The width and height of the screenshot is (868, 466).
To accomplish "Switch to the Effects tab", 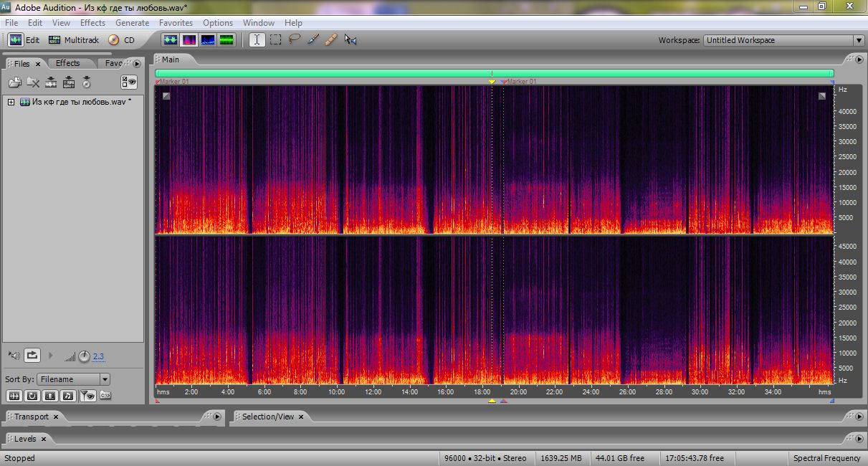I will (68, 63).
